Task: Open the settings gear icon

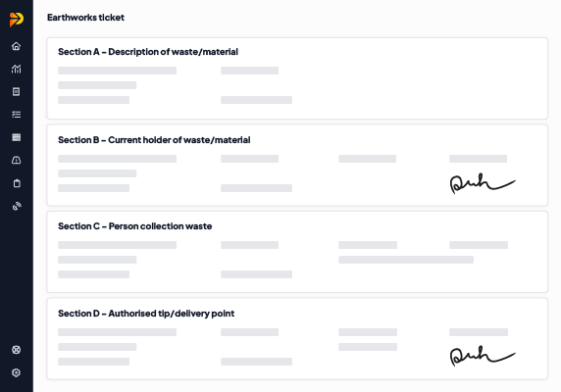Action: 16,372
